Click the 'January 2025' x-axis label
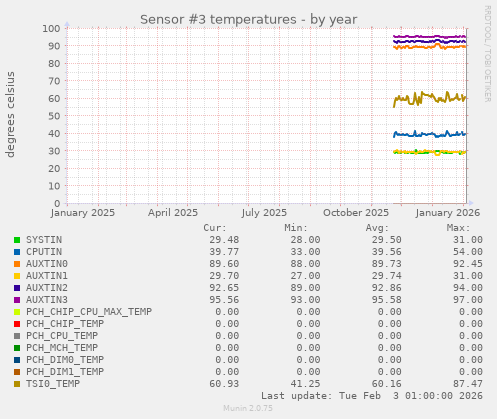This screenshot has height=419, width=497. [x=83, y=213]
